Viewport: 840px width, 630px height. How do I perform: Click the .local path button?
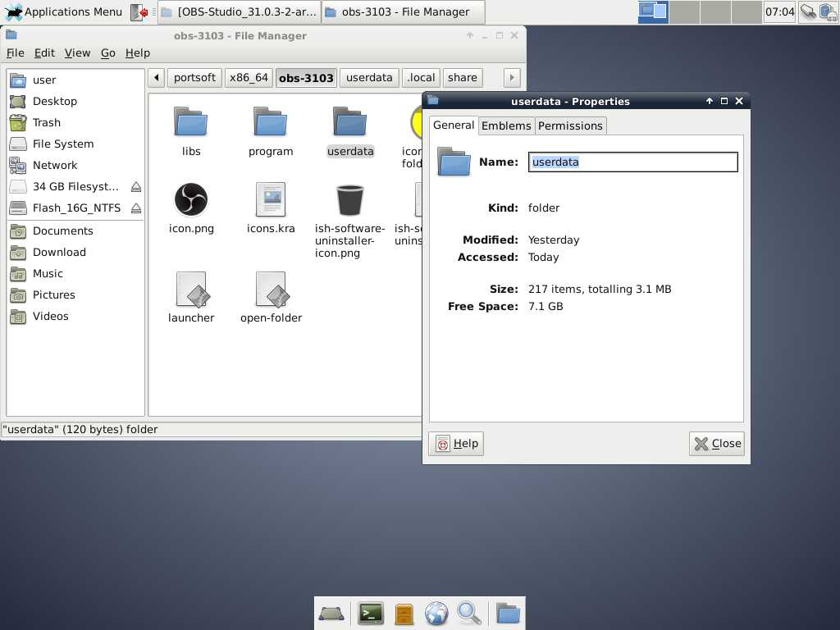click(x=421, y=78)
